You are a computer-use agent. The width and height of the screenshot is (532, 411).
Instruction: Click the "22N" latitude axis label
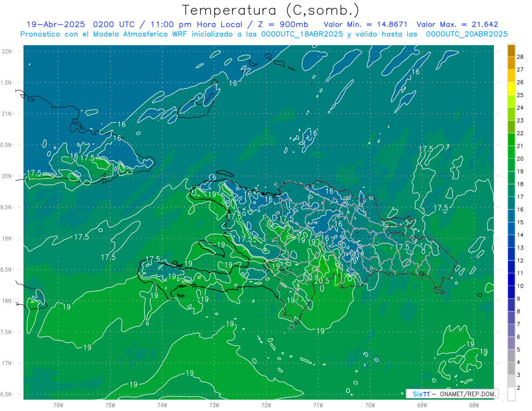point(8,51)
